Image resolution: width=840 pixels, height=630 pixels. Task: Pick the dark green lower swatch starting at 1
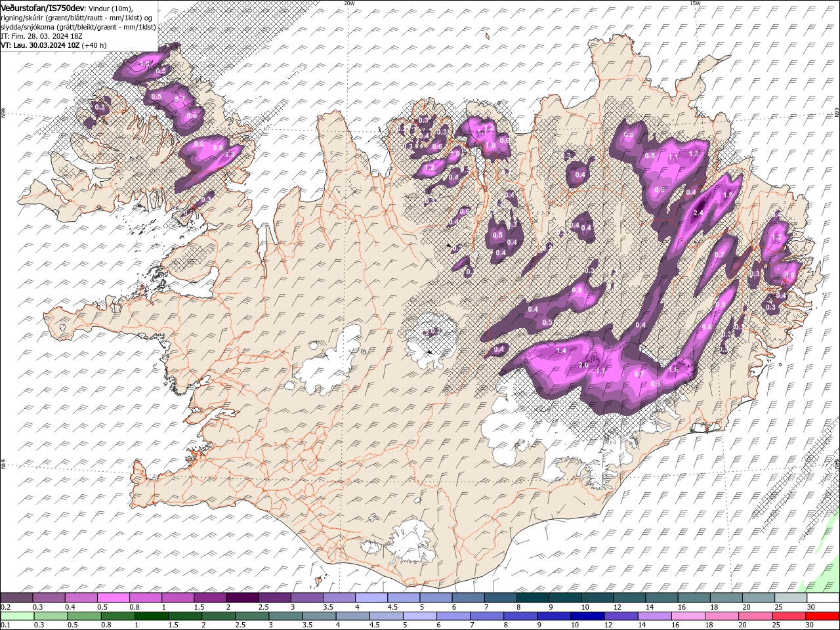tap(152, 616)
